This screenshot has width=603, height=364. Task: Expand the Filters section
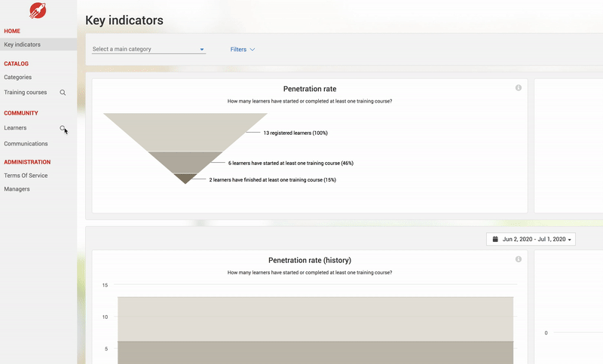point(242,50)
